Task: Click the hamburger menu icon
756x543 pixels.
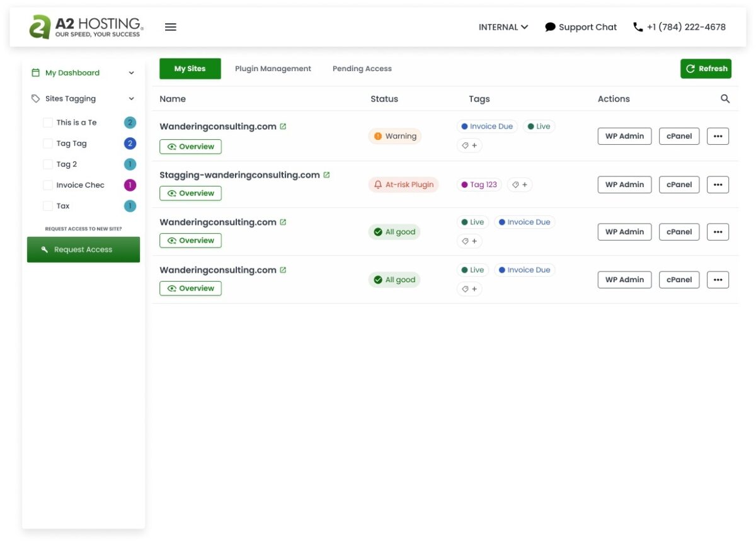Action: [x=171, y=26]
